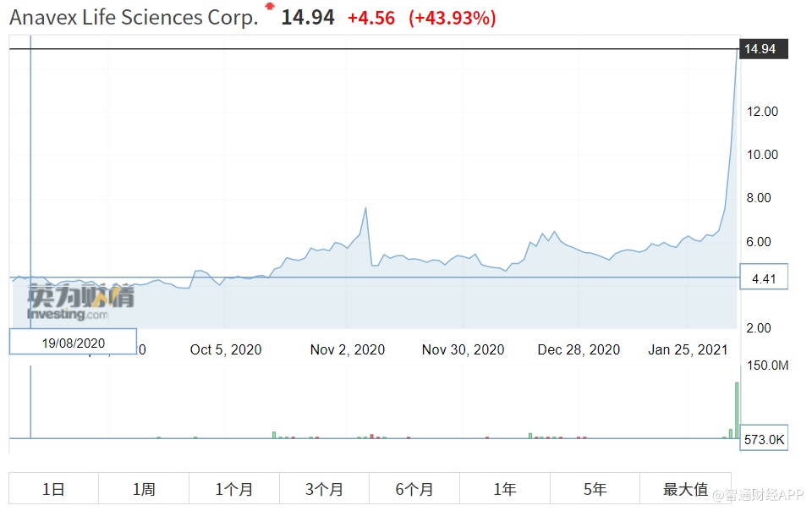Click the 4.41 crosshair price label
Image resolution: width=812 pixels, height=511 pixels.
point(763,277)
